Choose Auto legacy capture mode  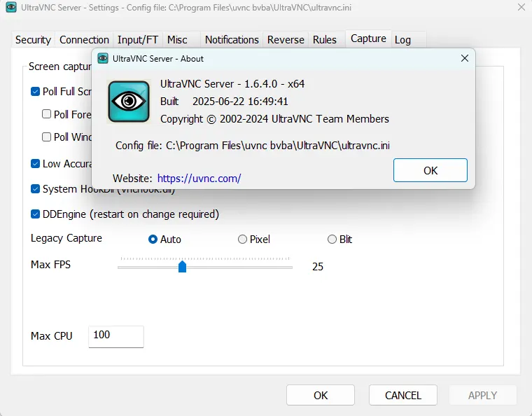pos(153,240)
